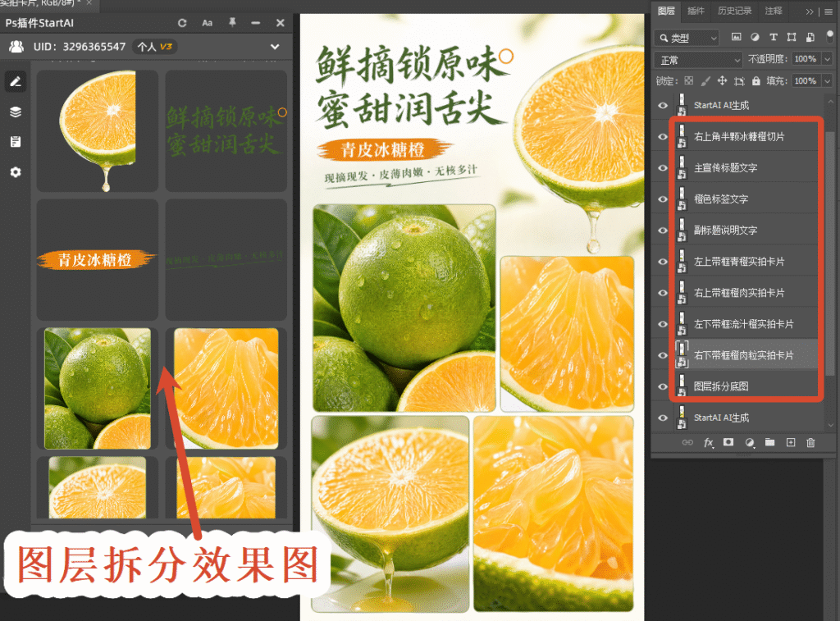
Task: Add a layer style with fx icon
Action: (708, 443)
